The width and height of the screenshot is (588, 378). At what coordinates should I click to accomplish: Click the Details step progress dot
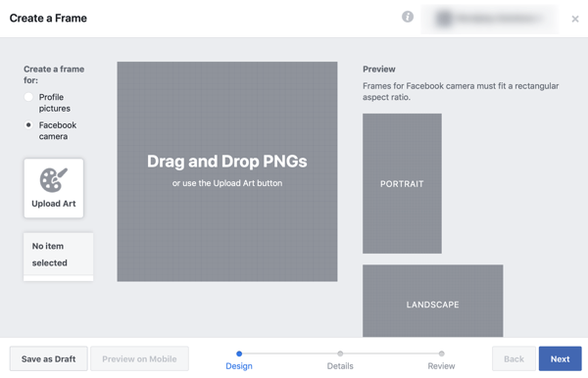(340, 354)
